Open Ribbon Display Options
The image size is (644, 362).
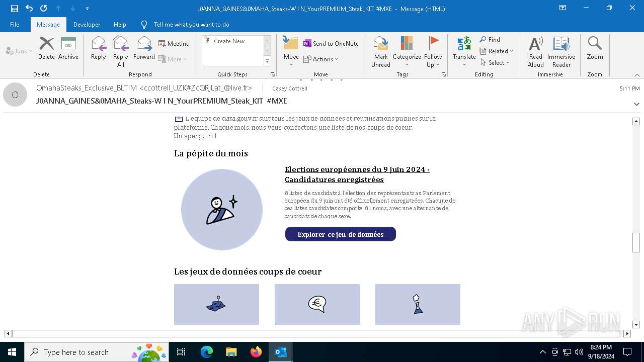point(563,8)
